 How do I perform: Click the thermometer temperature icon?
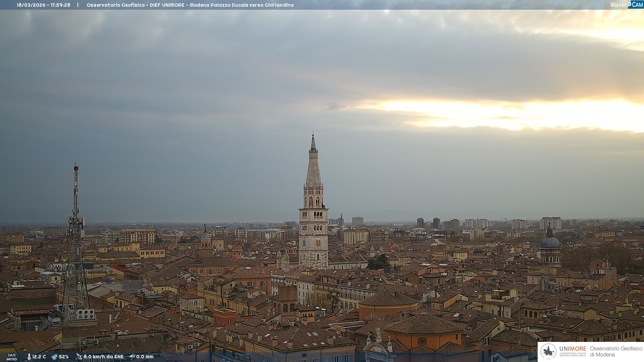tap(29, 357)
